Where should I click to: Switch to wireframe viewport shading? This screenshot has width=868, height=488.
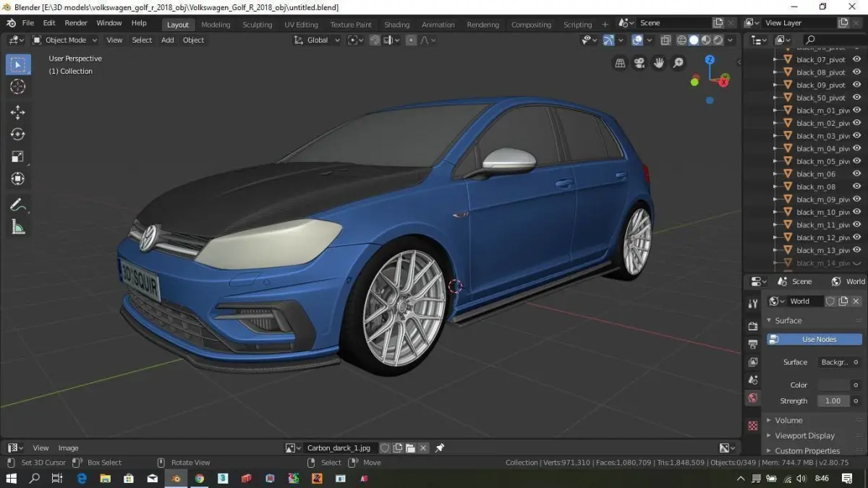681,40
